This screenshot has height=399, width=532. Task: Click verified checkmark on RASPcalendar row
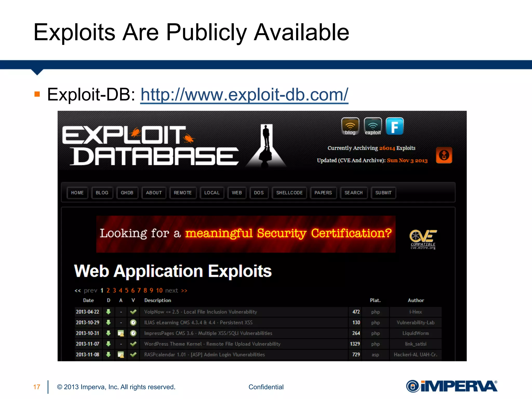pos(133,354)
